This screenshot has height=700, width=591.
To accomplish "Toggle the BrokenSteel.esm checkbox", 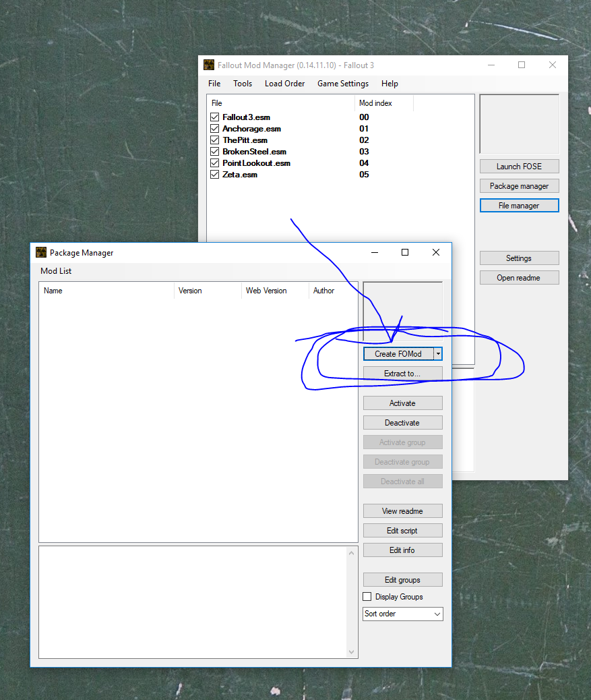I will pos(214,151).
